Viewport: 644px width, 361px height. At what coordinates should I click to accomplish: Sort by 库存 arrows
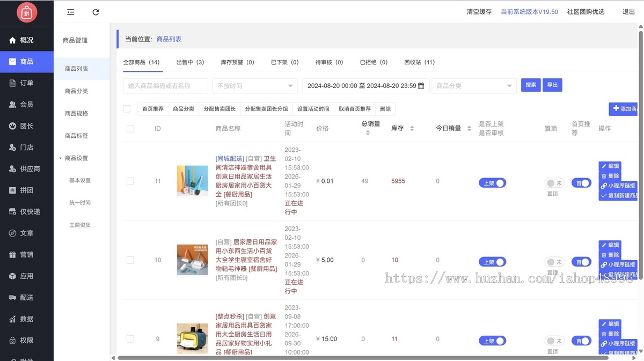click(x=412, y=128)
